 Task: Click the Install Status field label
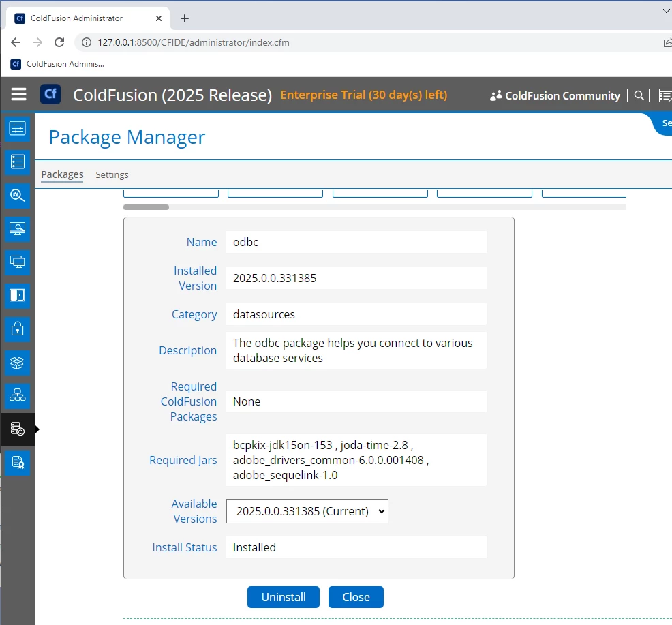coord(184,547)
